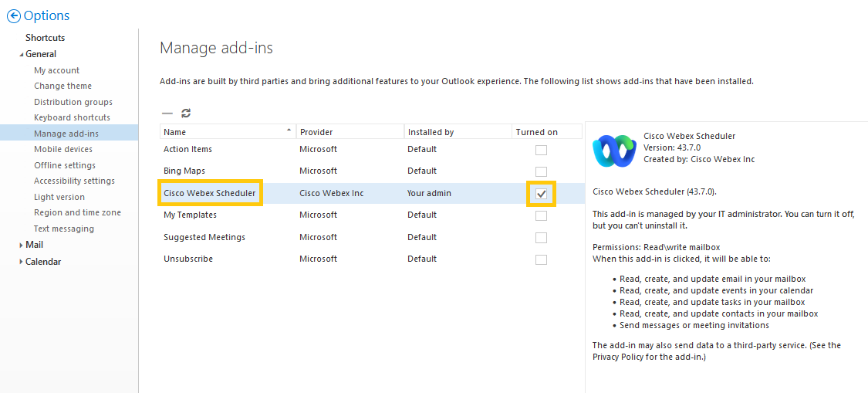This screenshot has width=868, height=393.
Task: Go to Region and time zone
Action: (77, 212)
